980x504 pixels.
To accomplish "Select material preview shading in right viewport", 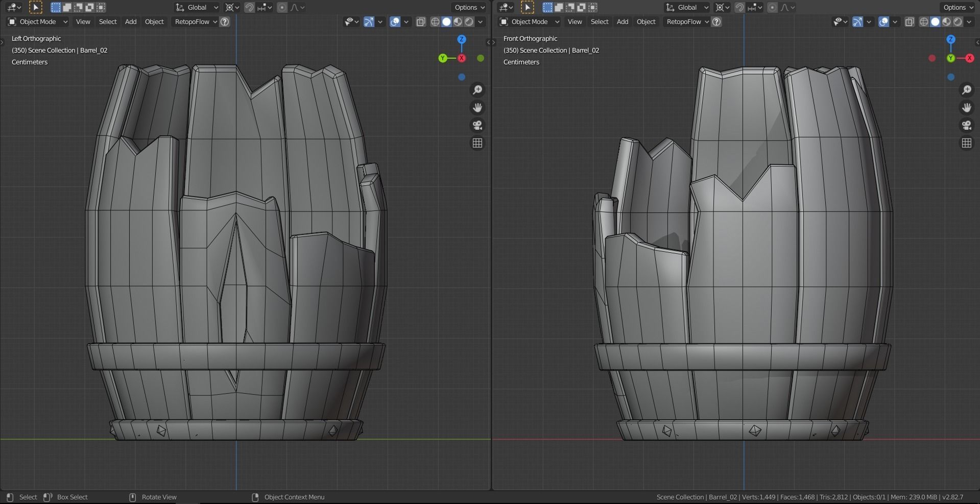I will 946,21.
